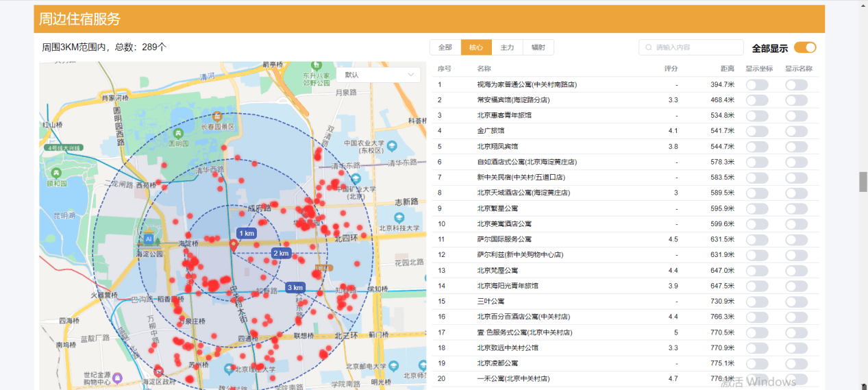This screenshot has width=868, height=390.
Task: Click the red center location pin on map
Action: [233, 244]
